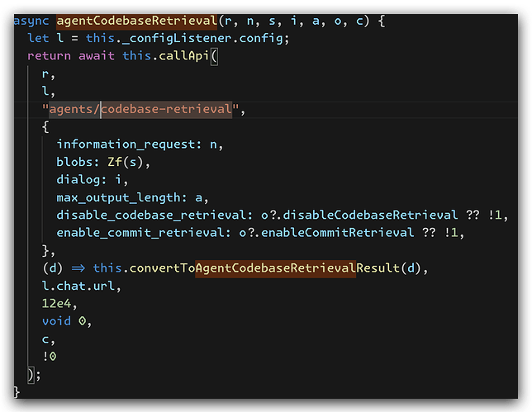Click the numeric literal '12e4'
The image size is (532, 412).
click(x=56, y=304)
